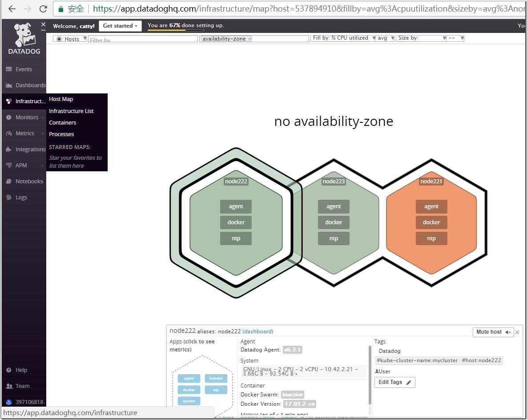Click the browser forward arrow
Screen dimensions: 527x420
pos(28,9)
